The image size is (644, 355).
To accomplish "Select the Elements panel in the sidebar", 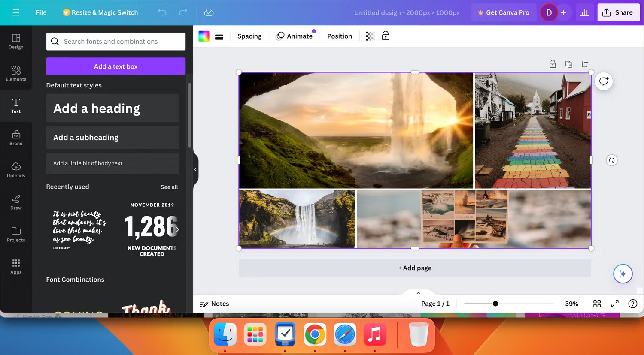I will coord(16,73).
